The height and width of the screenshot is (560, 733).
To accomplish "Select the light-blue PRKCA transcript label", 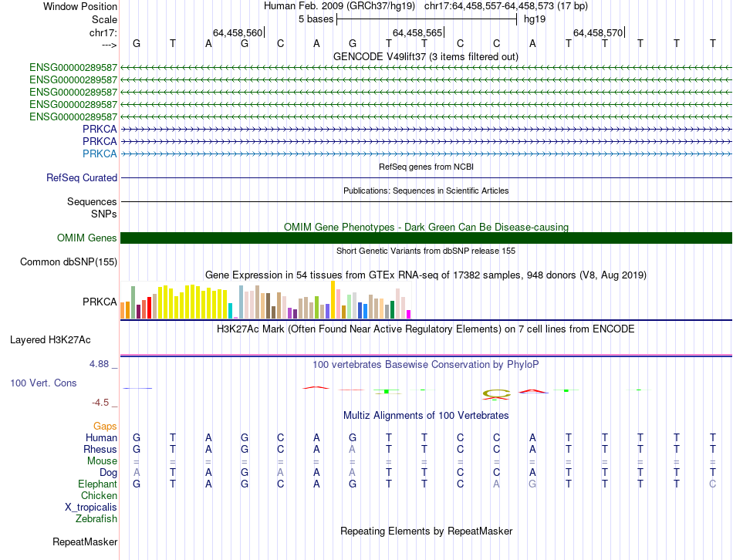I will click(x=100, y=153).
